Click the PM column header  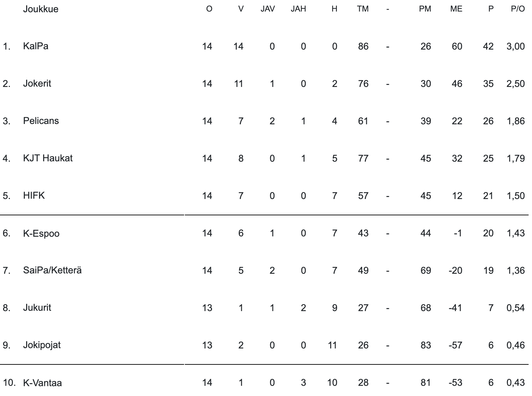[425, 9]
